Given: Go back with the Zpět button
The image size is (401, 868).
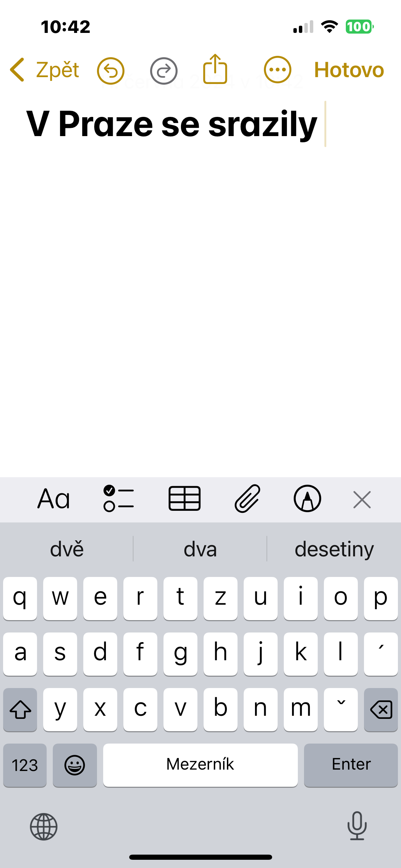Looking at the screenshot, I should (45, 70).
